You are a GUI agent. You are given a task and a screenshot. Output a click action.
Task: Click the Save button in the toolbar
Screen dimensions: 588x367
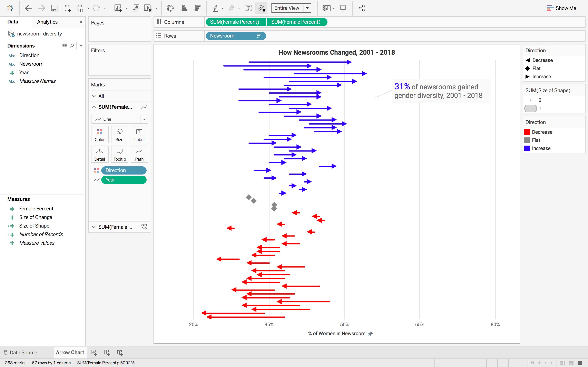(55, 8)
